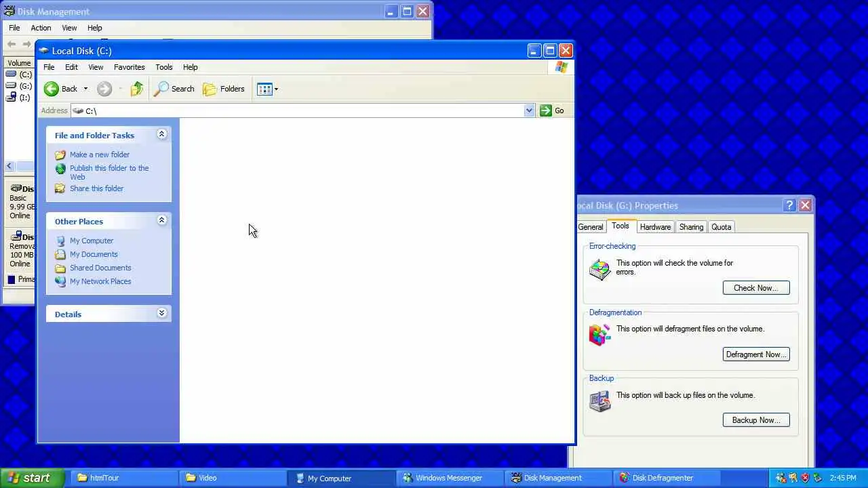Click the Windows flag logo in Local Disk window
This screenshot has height=488, width=868.
point(561,67)
